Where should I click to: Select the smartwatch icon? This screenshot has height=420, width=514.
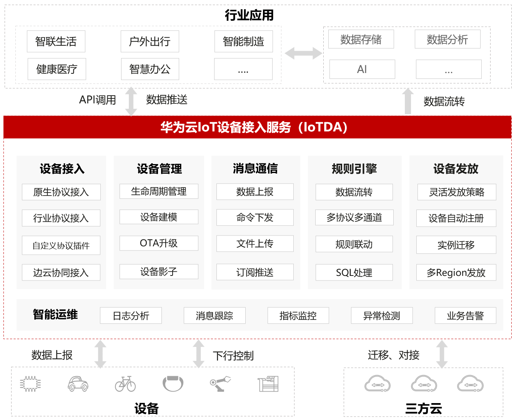pos(173,383)
